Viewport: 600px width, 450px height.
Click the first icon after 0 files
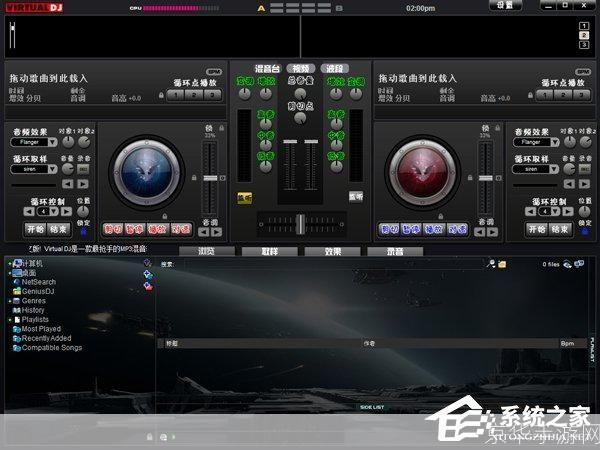pos(567,264)
